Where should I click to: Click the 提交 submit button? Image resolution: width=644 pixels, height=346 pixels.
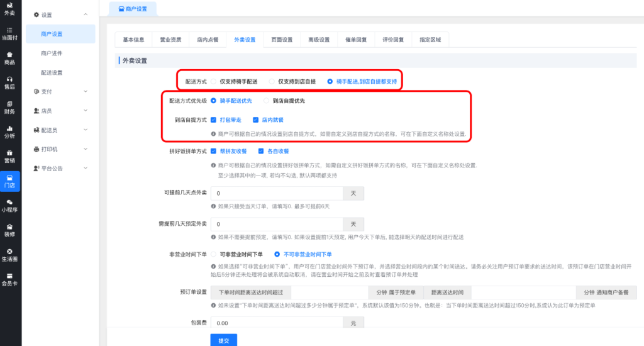223,340
